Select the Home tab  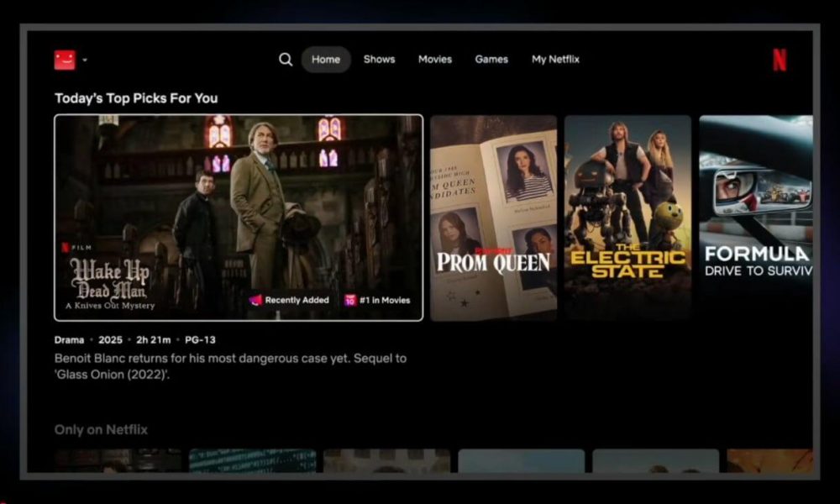click(x=326, y=60)
